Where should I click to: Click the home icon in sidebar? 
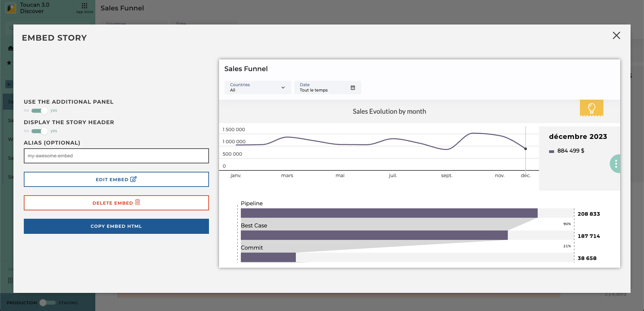10,48
